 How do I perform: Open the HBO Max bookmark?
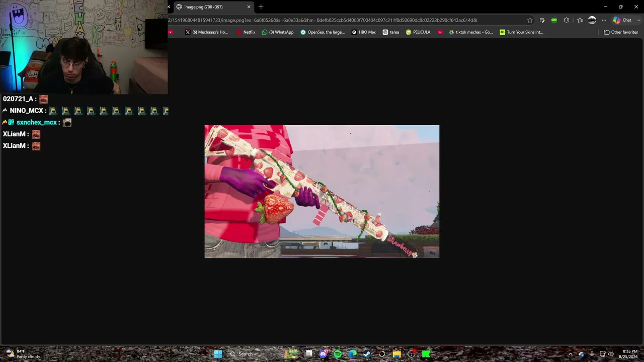[364, 32]
